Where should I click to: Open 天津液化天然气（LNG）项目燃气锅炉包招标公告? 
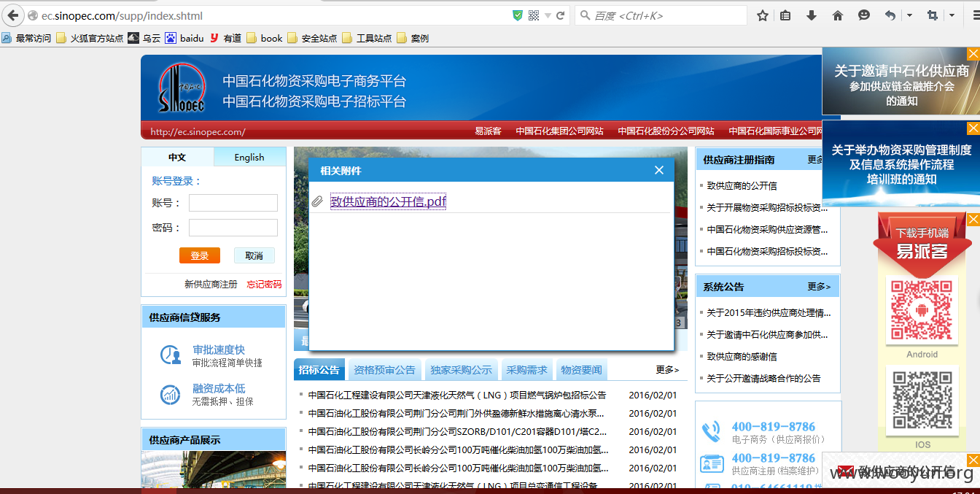pyautogui.click(x=456, y=395)
